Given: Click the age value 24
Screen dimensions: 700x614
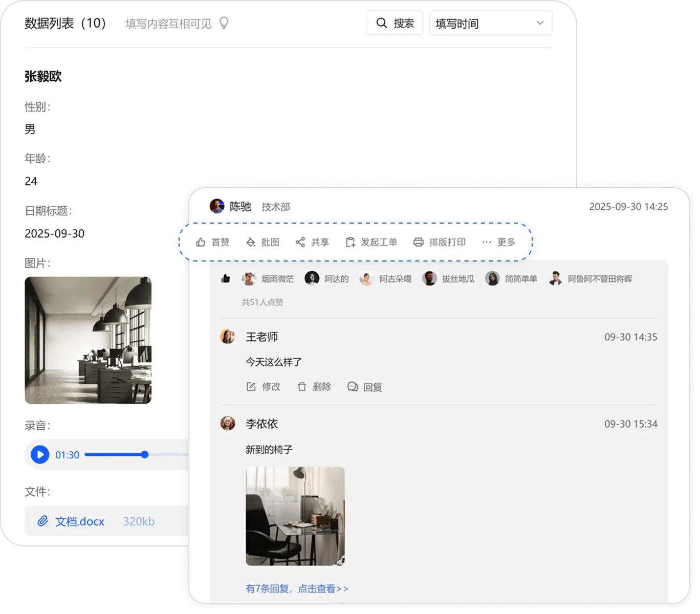Looking at the screenshot, I should point(31,181).
